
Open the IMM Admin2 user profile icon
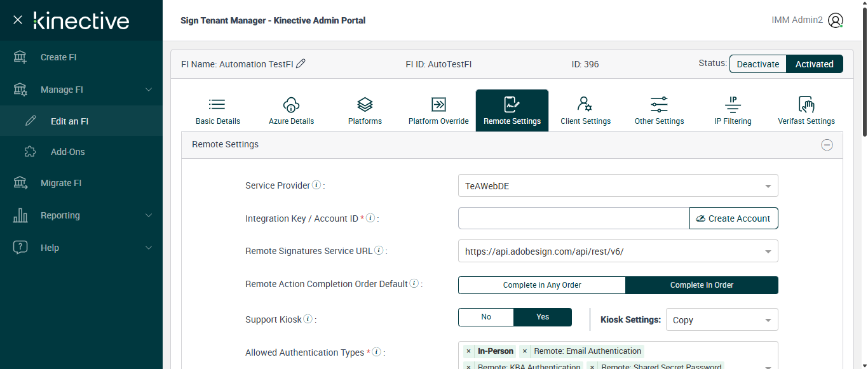pyautogui.click(x=836, y=20)
